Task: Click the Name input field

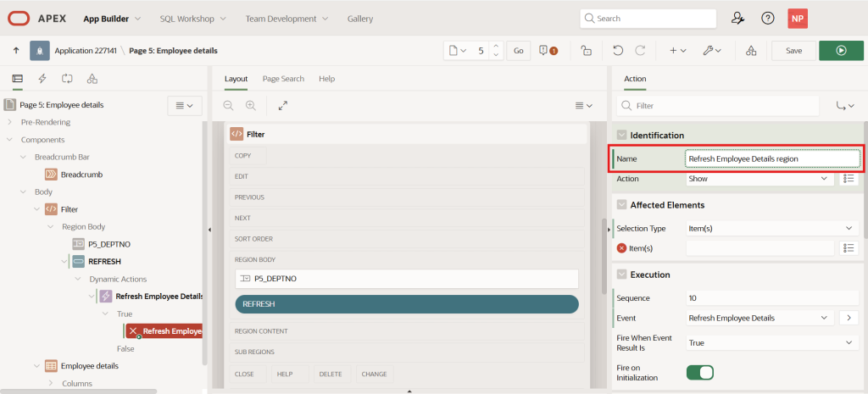Action: coord(772,158)
